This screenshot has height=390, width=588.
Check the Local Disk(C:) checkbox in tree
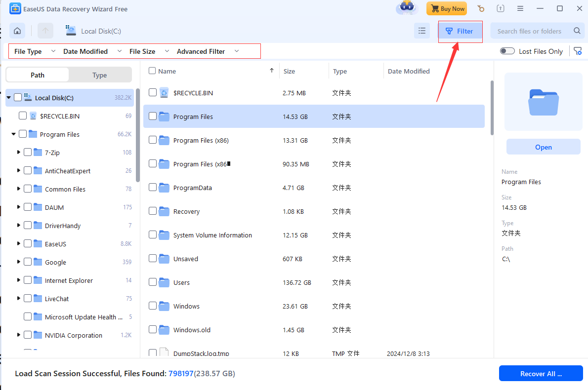point(18,97)
